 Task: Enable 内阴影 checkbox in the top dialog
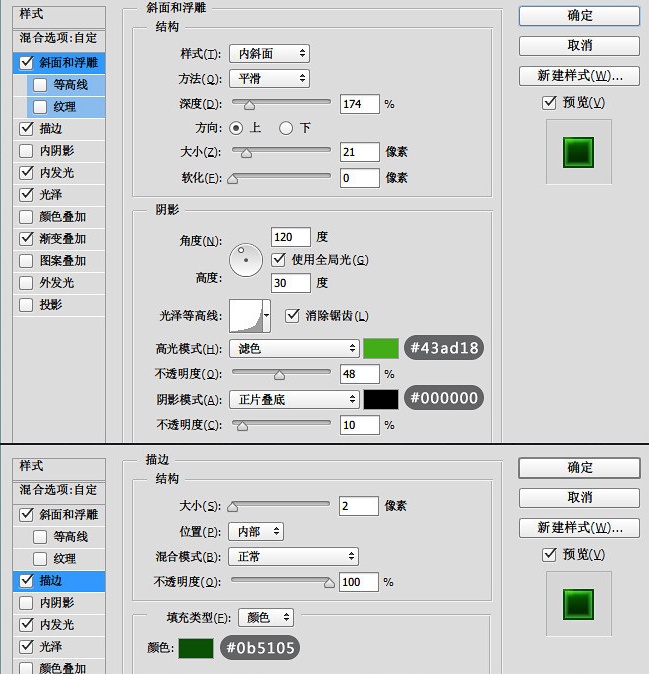coord(27,151)
